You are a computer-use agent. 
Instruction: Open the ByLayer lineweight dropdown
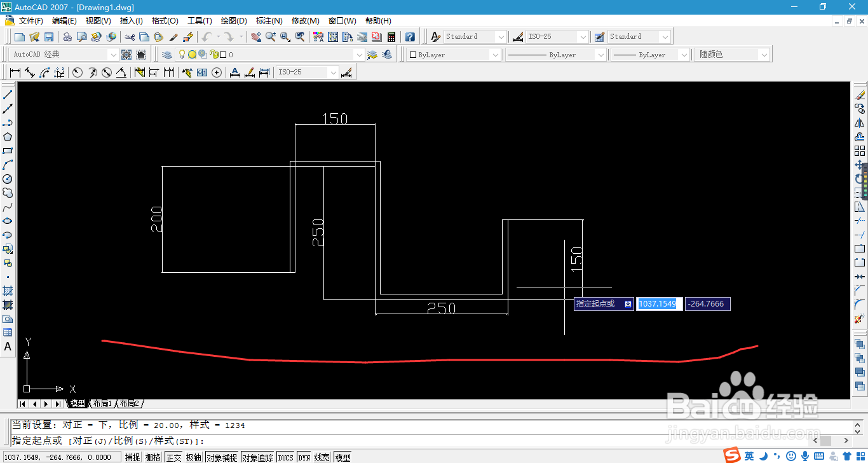(x=684, y=55)
